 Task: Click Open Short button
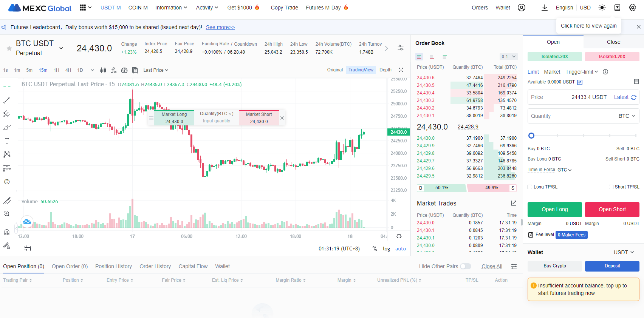coord(612,209)
